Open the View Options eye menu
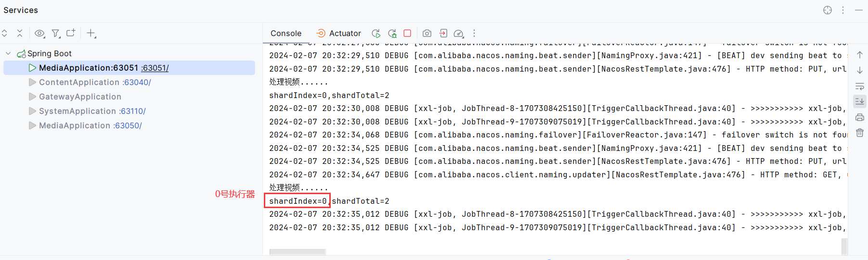Viewport: 868px width, 260px height. 39,33
